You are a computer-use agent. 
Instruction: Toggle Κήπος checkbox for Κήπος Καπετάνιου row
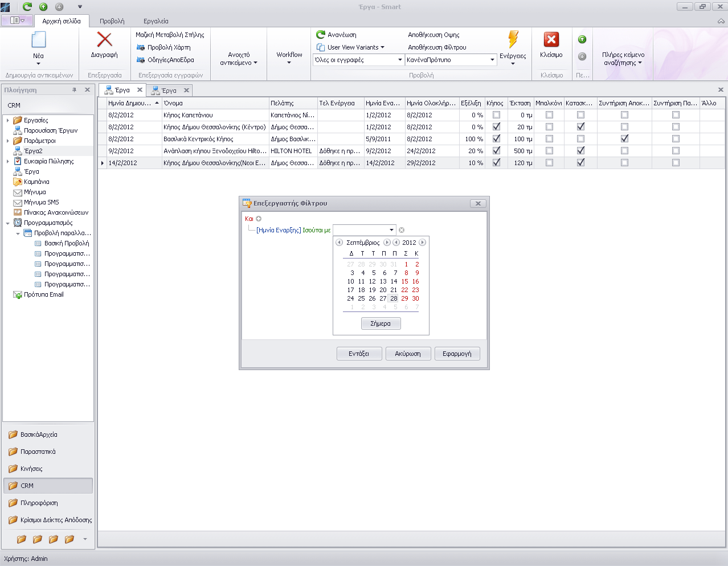point(496,115)
